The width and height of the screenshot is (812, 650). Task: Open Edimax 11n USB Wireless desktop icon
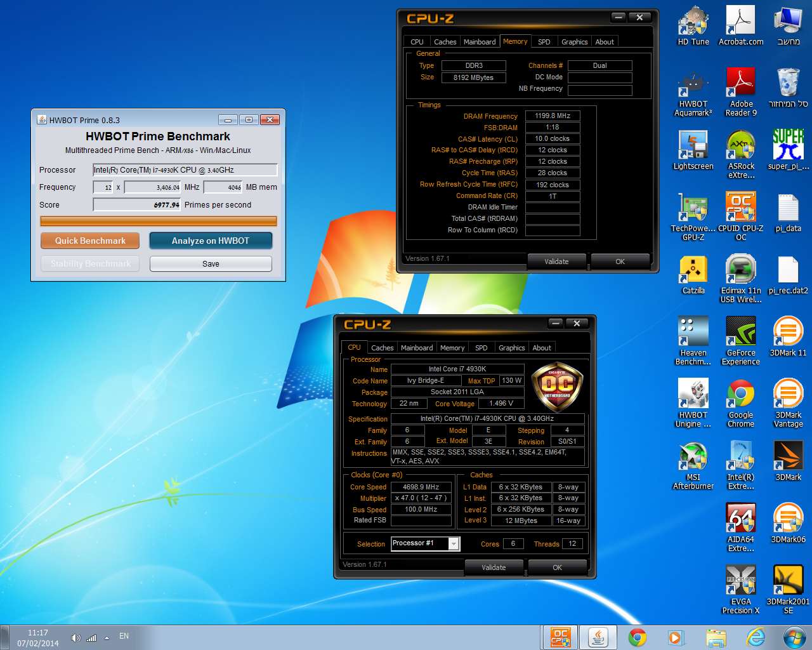click(741, 279)
